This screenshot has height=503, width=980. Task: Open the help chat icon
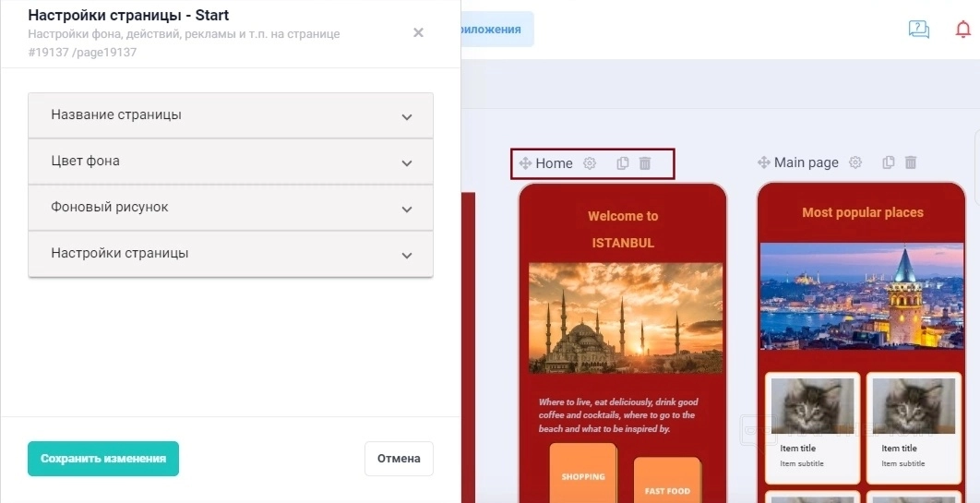(x=919, y=29)
